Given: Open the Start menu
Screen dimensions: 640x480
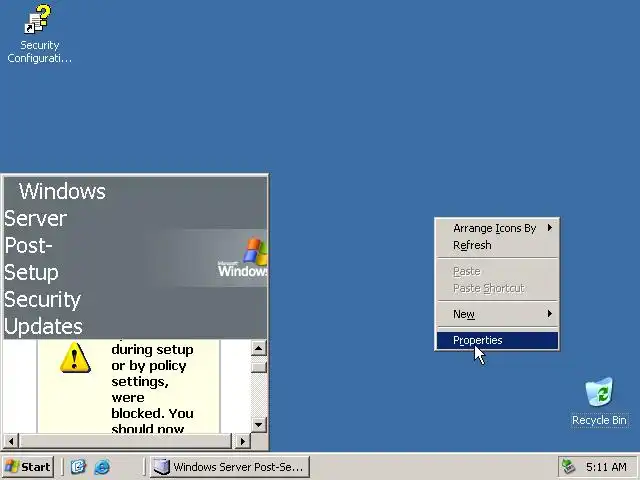Looking at the screenshot, I should point(28,466).
